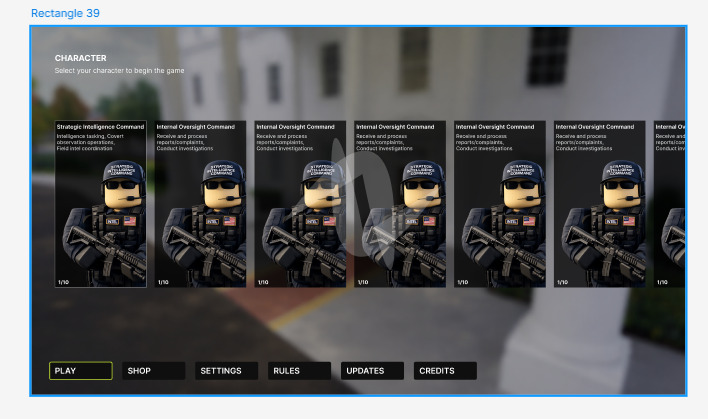The height and width of the screenshot is (419, 708).
Task: Select the Strategic Intelligence Command character card
Action: pyautogui.click(x=101, y=204)
